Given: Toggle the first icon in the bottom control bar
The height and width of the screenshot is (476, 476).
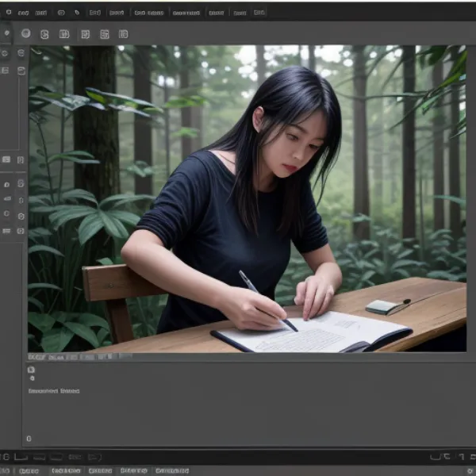Looking at the screenshot, I should point(6,457).
